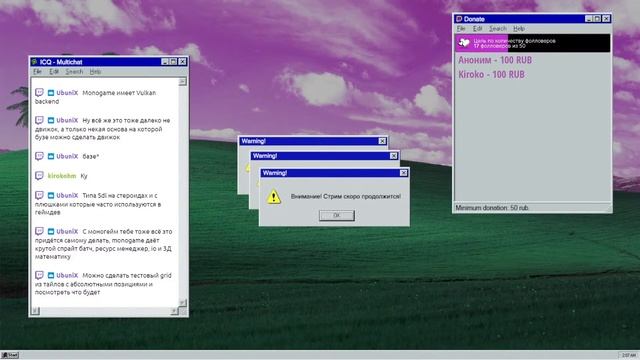Click the chat scrollbar up arrow in Multichat

point(182,82)
